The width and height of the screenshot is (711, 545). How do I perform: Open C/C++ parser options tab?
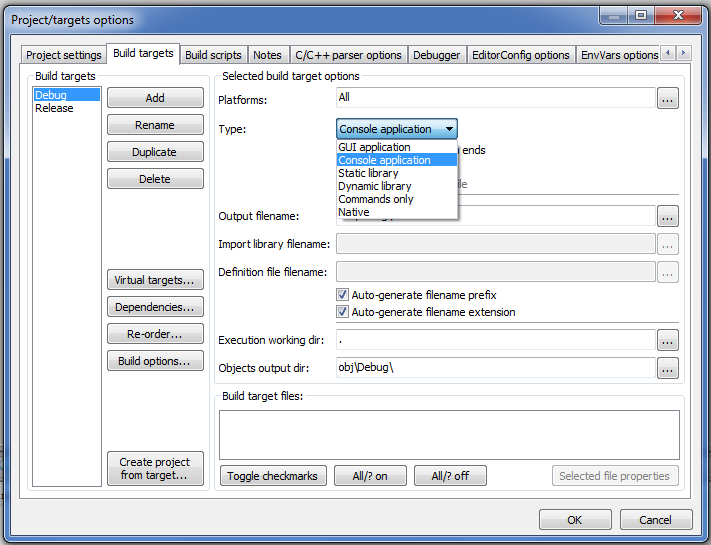[348, 55]
